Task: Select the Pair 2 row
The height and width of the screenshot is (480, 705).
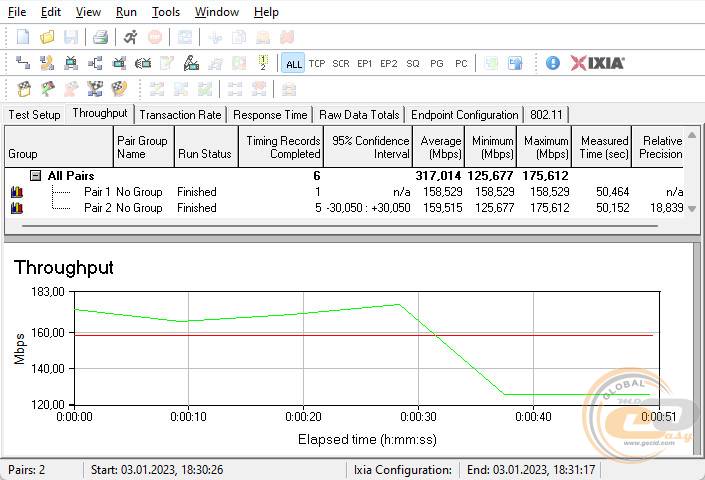Action: click(x=346, y=208)
